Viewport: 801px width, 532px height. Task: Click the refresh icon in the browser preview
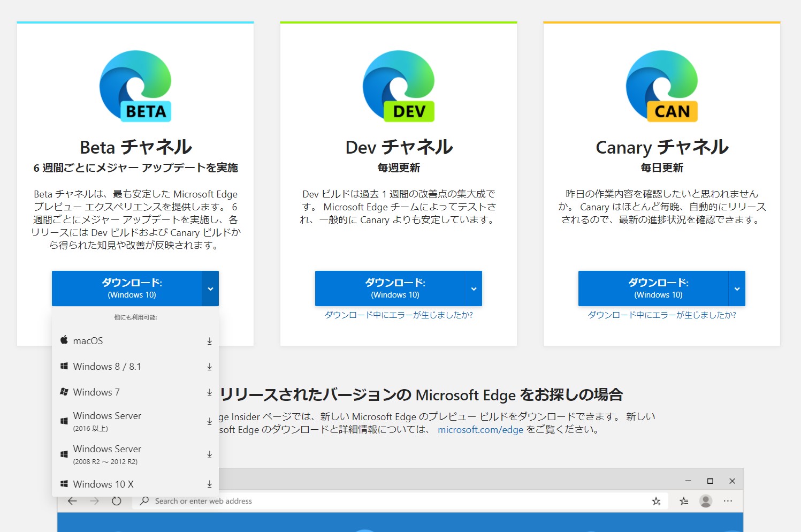tap(117, 501)
